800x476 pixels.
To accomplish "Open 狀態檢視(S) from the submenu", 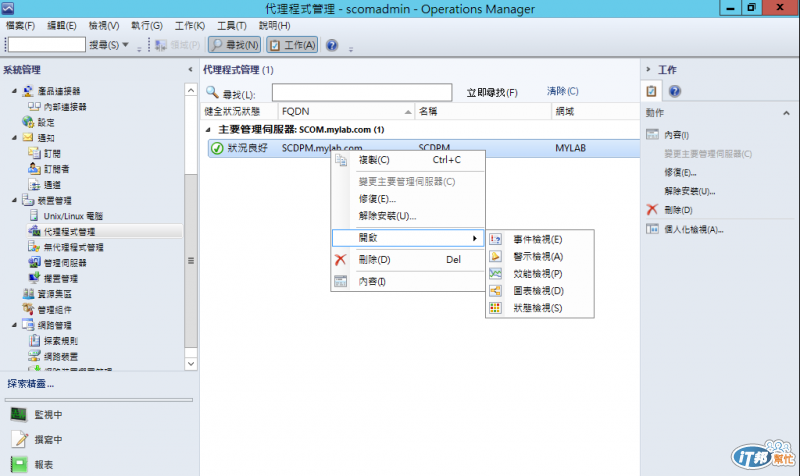I will 540,308.
